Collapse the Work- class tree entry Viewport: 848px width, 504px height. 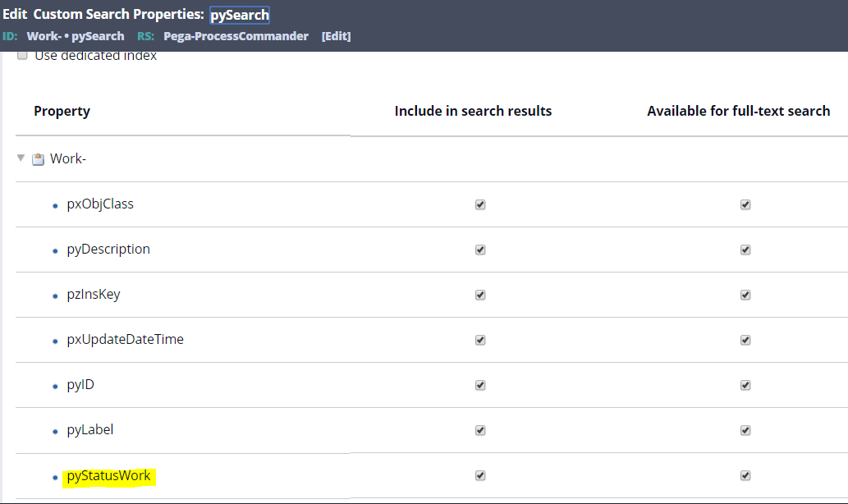(x=20, y=158)
